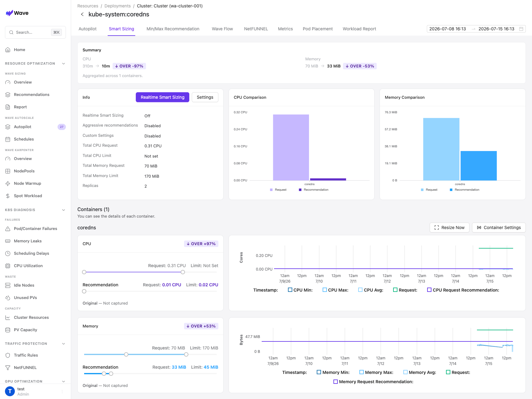Open the start date 2026-07-08 16:13 picker
This screenshot has width=532, height=399.
[x=448, y=29]
